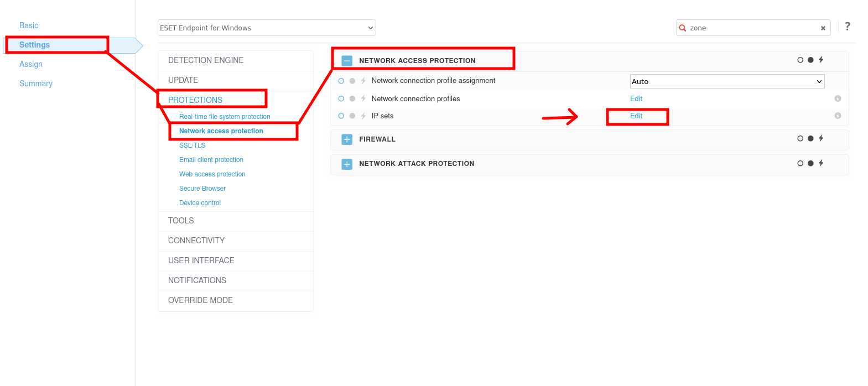Viewport: 868px width, 386px height.
Task: Toggle the filled circle Apply flag on Network Access Protection header
Action: (x=810, y=60)
